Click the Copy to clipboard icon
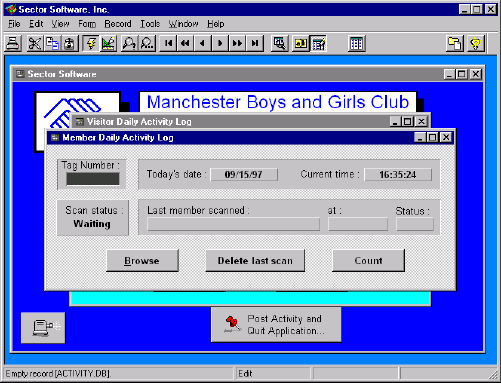The width and height of the screenshot is (501, 383). [52, 43]
